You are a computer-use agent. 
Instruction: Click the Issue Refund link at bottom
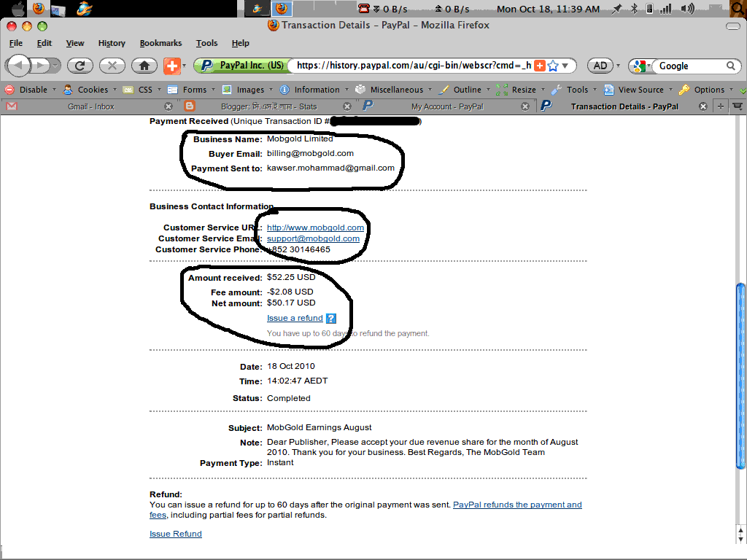coord(176,534)
